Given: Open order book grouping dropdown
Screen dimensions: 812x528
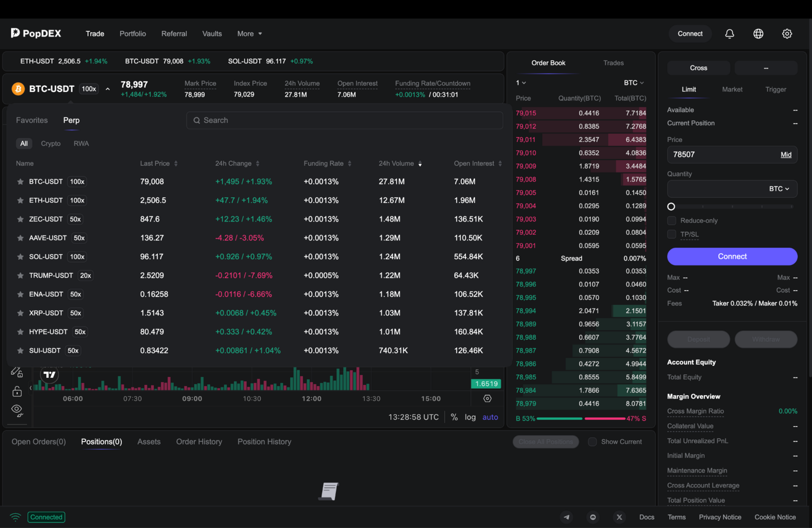Looking at the screenshot, I should point(521,83).
